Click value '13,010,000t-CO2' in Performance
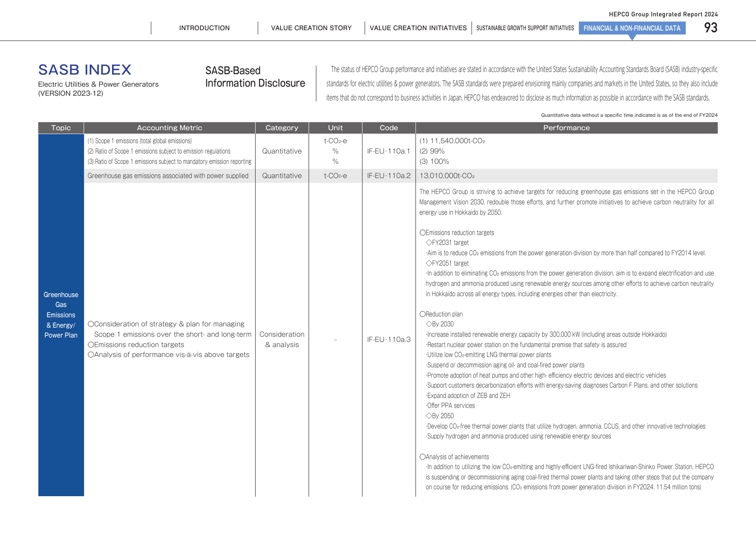 [447, 176]
